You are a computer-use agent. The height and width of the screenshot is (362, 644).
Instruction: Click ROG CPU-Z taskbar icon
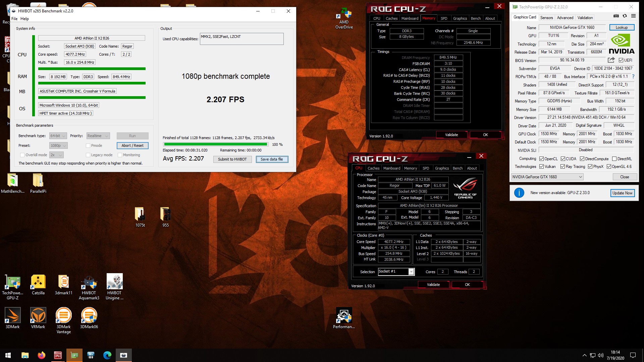(58, 355)
